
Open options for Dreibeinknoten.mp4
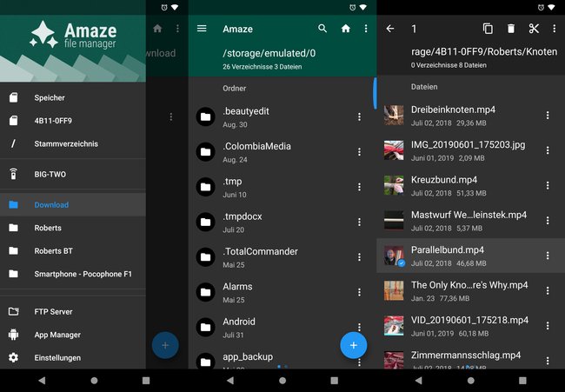point(548,116)
